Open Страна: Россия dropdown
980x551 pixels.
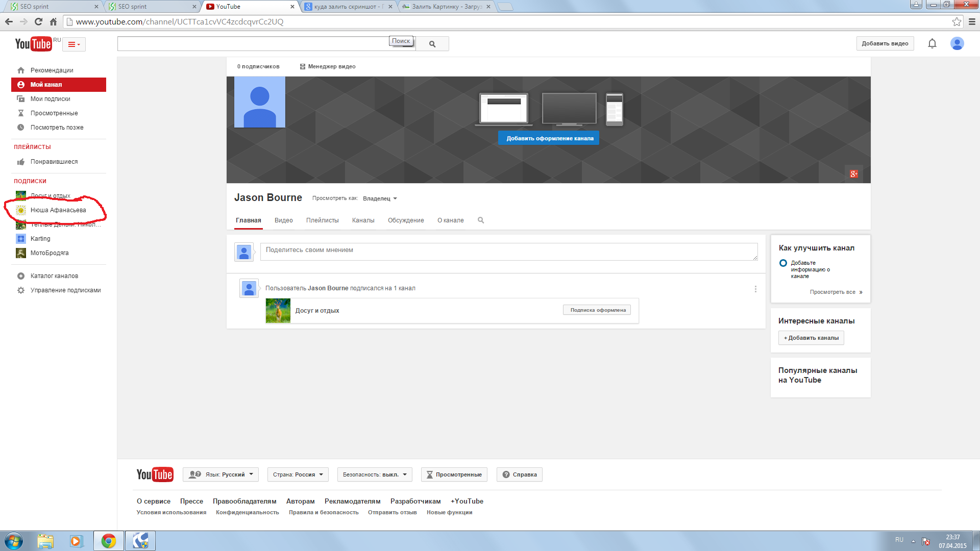[x=298, y=474]
